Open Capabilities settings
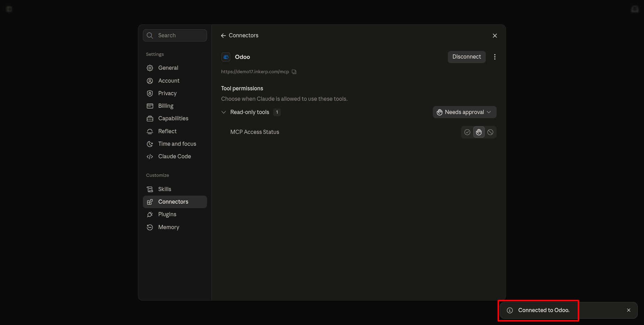The width and height of the screenshot is (644, 325). pos(175,119)
